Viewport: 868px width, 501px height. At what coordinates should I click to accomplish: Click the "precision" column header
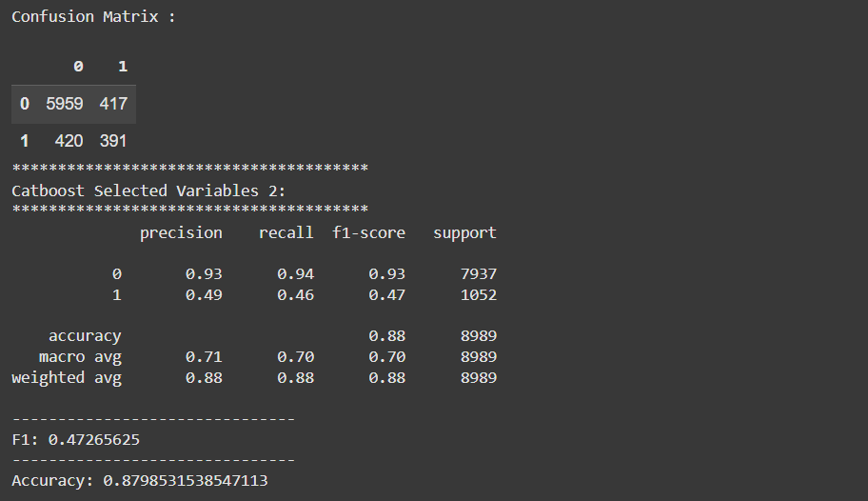tap(181, 232)
